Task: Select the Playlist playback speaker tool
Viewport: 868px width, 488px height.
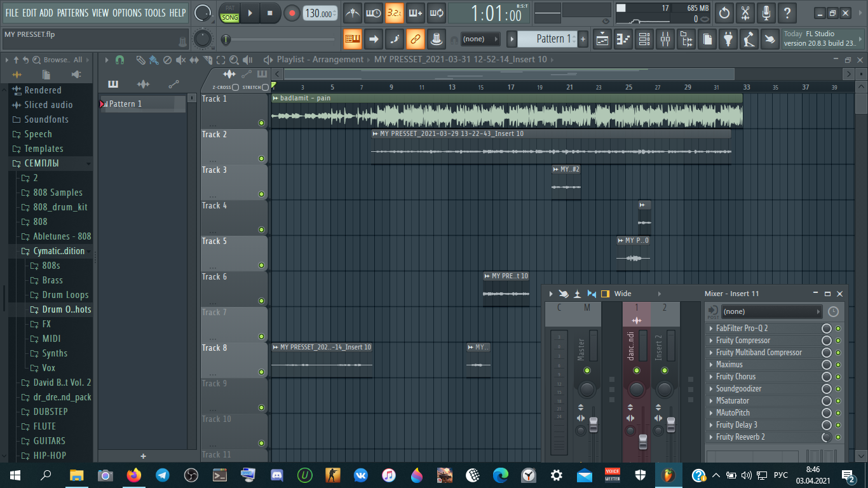Action: [248, 60]
